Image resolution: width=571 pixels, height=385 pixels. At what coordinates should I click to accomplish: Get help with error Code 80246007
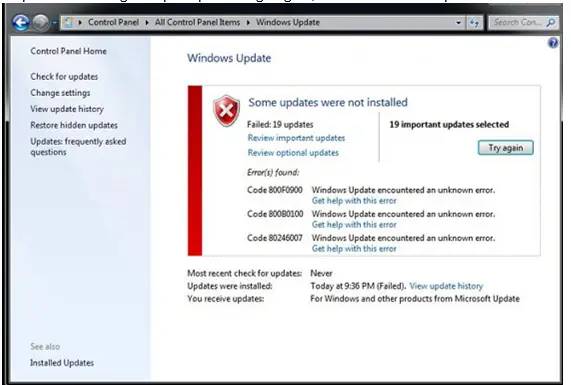pyautogui.click(x=354, y=249)
